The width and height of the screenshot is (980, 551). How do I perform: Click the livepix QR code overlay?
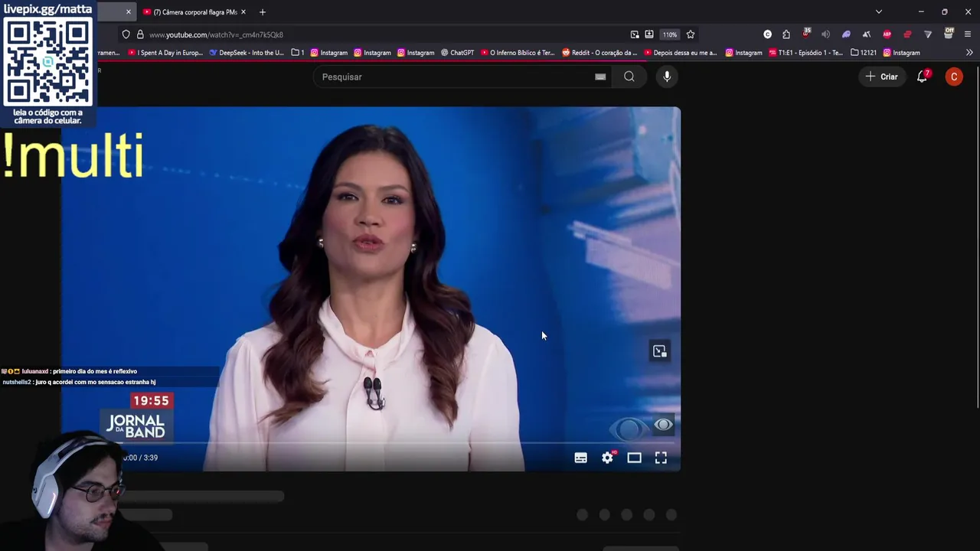tap(47, 63)
